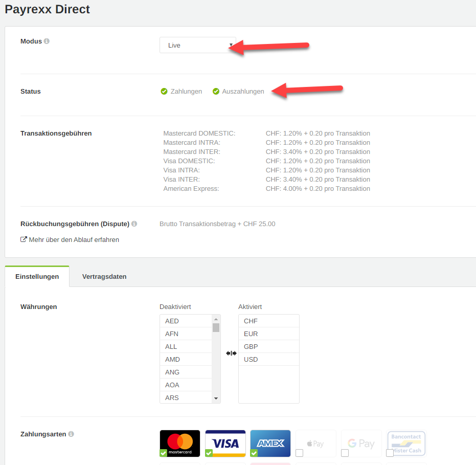The width and height of the screenshot is (476, 465).
Task: Click the info icon next to Zahlungsarten
Action: [71, 434]
